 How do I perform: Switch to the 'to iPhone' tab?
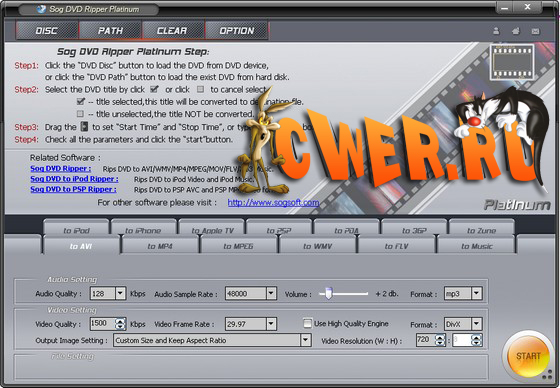[143, 228]
